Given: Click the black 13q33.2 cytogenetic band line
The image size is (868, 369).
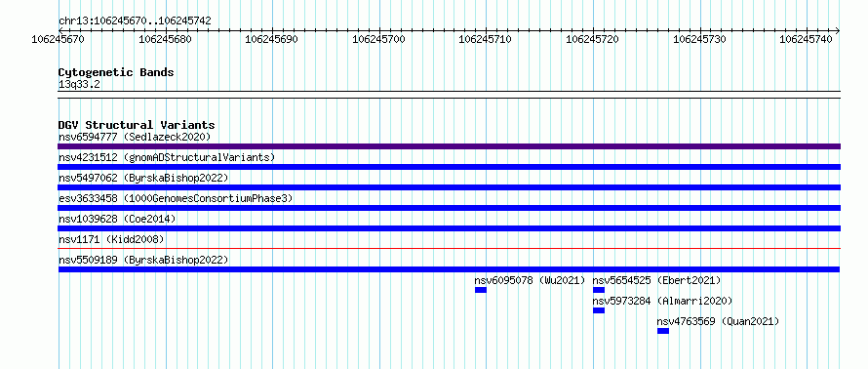Looking at the screenshot, I should [x=449, y=95].
